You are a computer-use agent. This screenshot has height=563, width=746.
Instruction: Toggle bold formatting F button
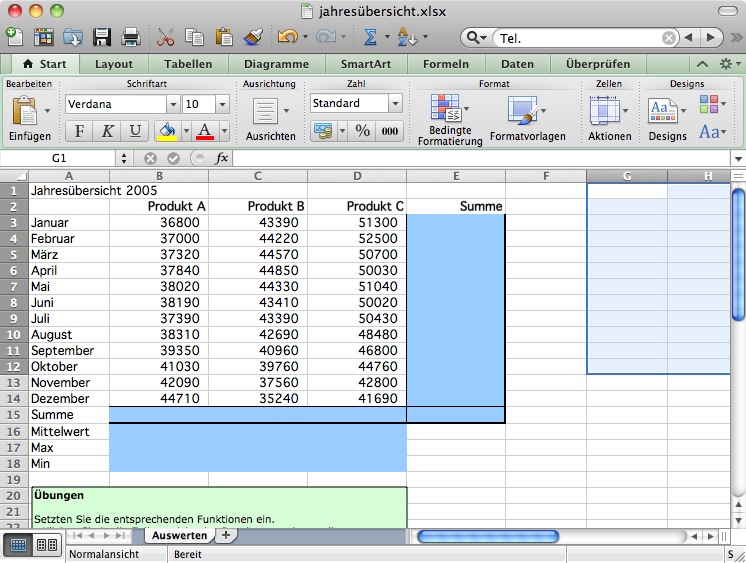pos(79,132)
